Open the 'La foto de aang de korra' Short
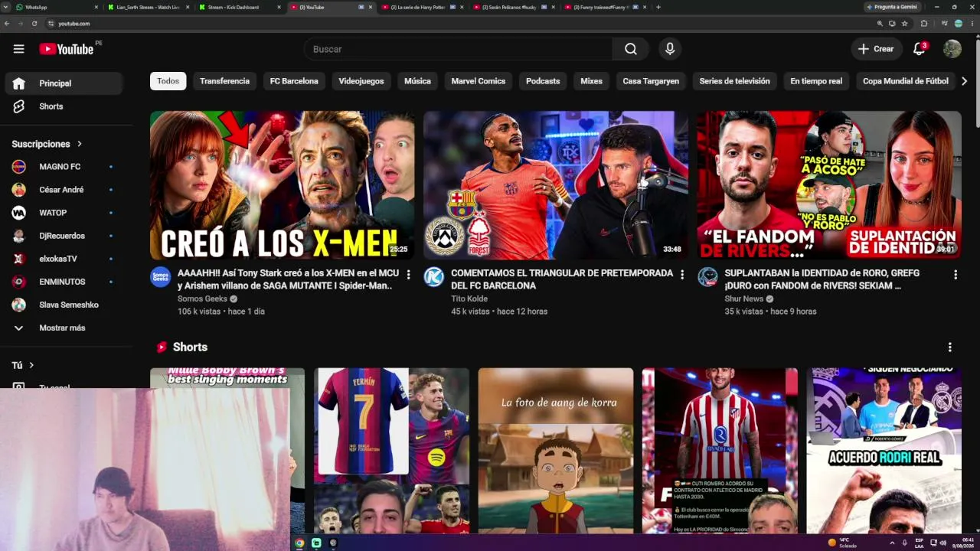Image resolution: width=980 pixels, height=551 pixels. [556, 450]
